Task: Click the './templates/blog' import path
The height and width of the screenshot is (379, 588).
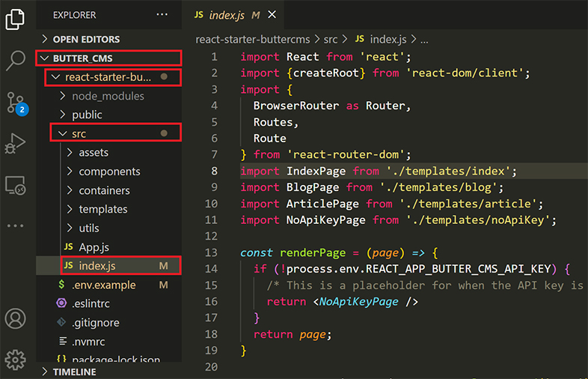Action: point(438,187)
